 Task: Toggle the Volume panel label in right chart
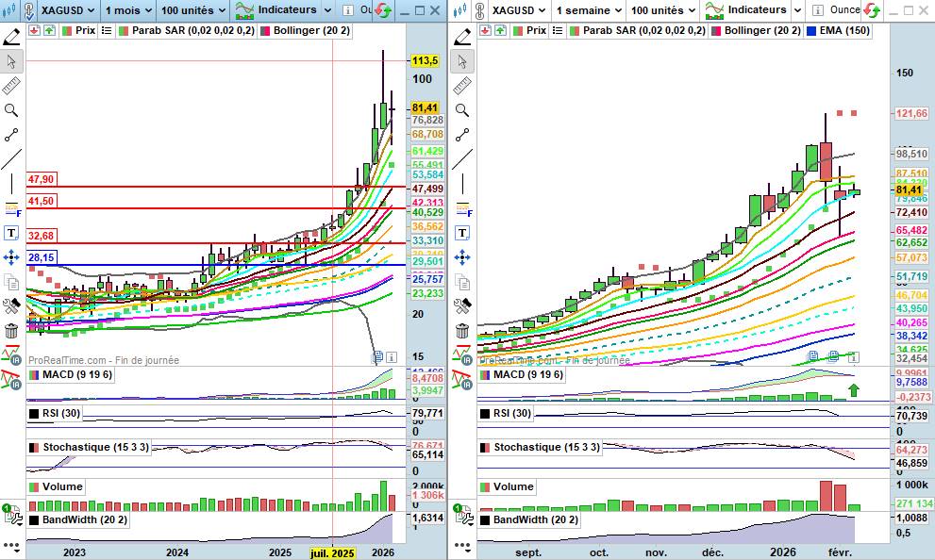coord(512,486)
